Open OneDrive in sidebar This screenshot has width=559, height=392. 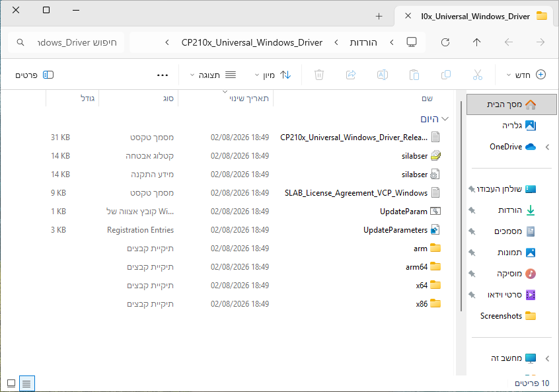(513, 147)
